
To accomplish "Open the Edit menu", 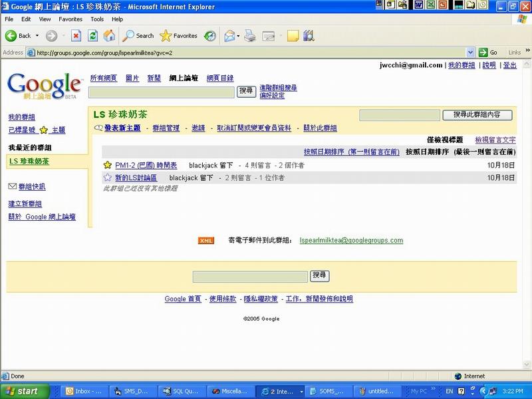I will pyautogui.click(x=26, y=19).
